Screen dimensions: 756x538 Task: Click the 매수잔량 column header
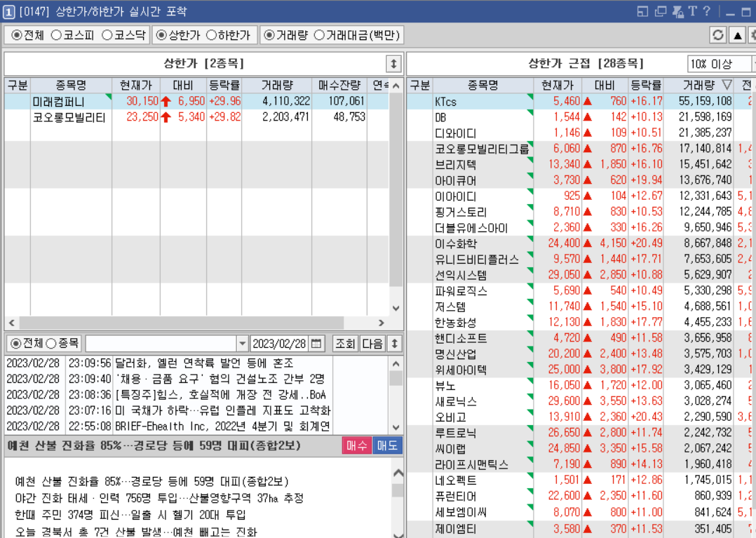click(x=339, y=86)
